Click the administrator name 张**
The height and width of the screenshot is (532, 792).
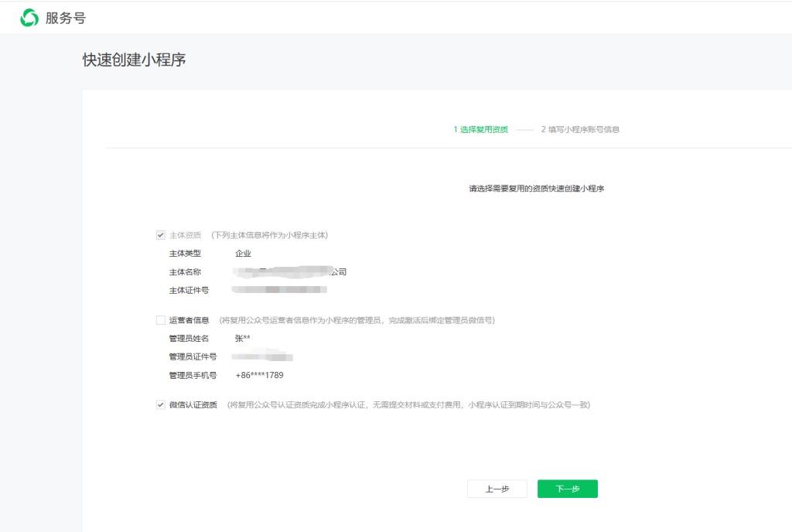pyautogui.click(x=243, y=339)
